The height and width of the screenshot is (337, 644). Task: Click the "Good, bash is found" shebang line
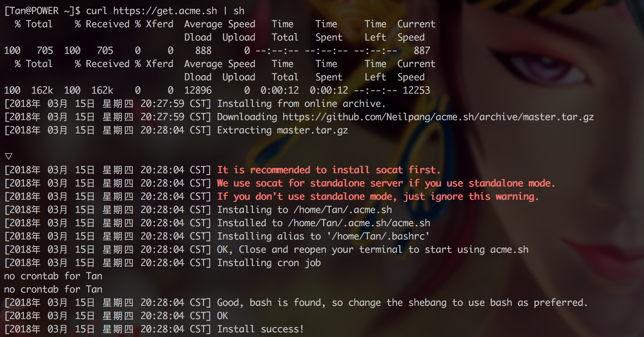402,303
